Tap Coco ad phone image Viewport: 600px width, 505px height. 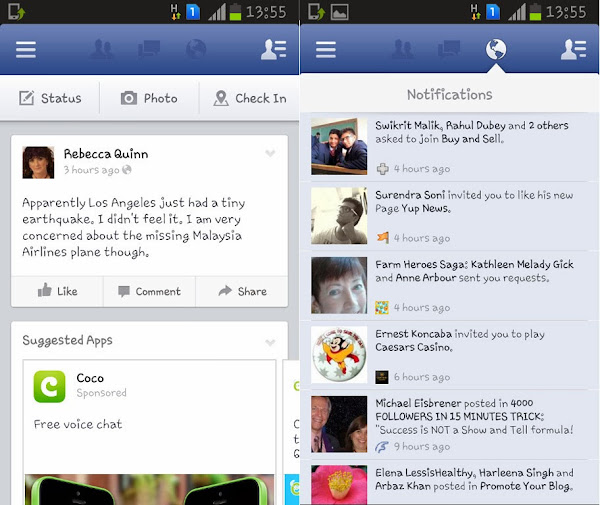tap(149, 490)
